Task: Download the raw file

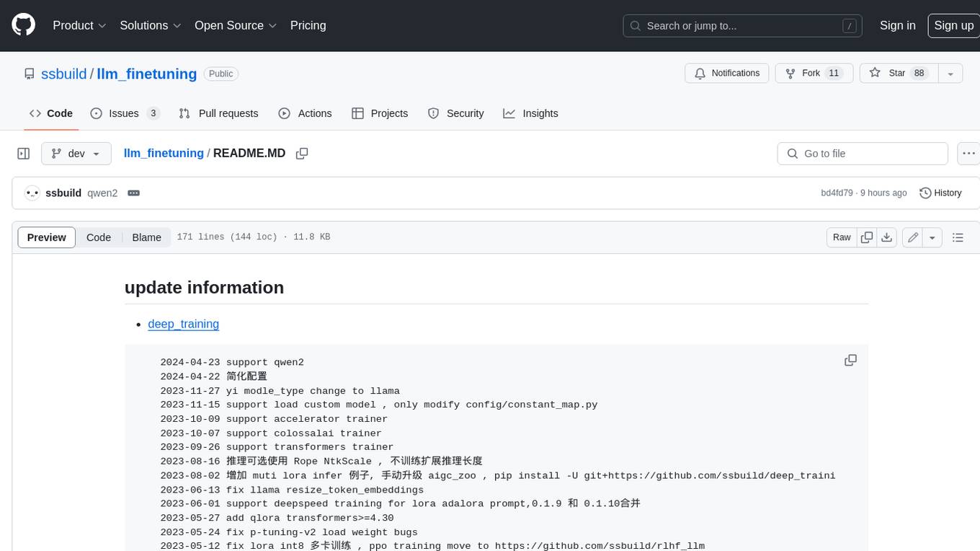Action: pos(887,237)
